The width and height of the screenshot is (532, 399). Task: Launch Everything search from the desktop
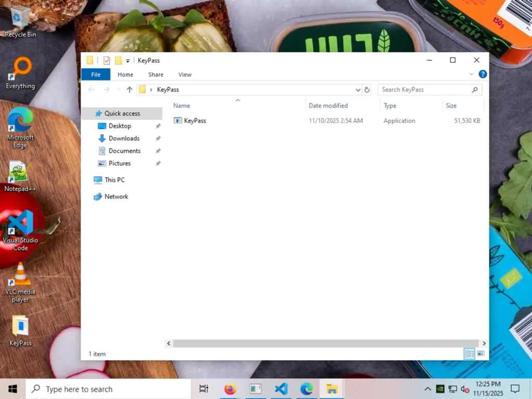point(20,73)
